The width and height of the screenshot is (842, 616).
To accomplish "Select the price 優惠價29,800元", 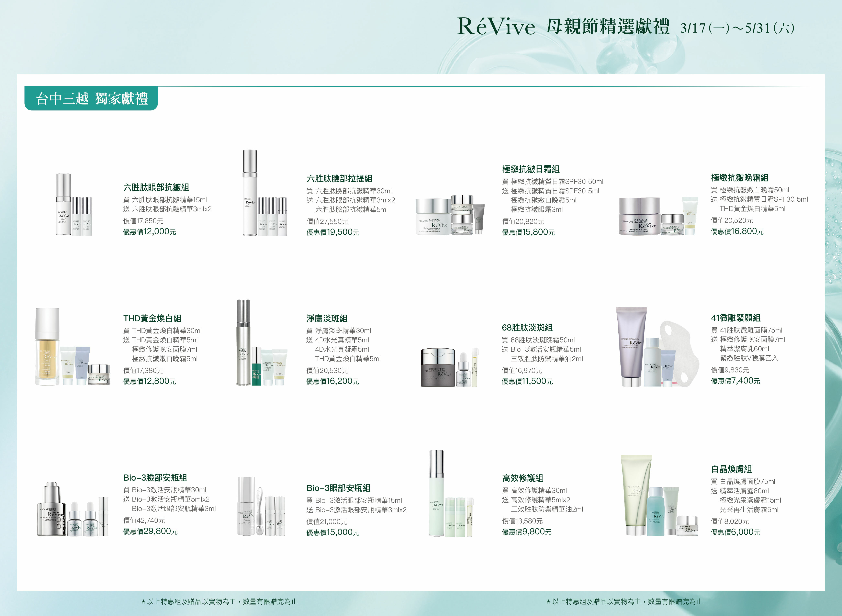I will pyautogui.click(x=150, y=531).
